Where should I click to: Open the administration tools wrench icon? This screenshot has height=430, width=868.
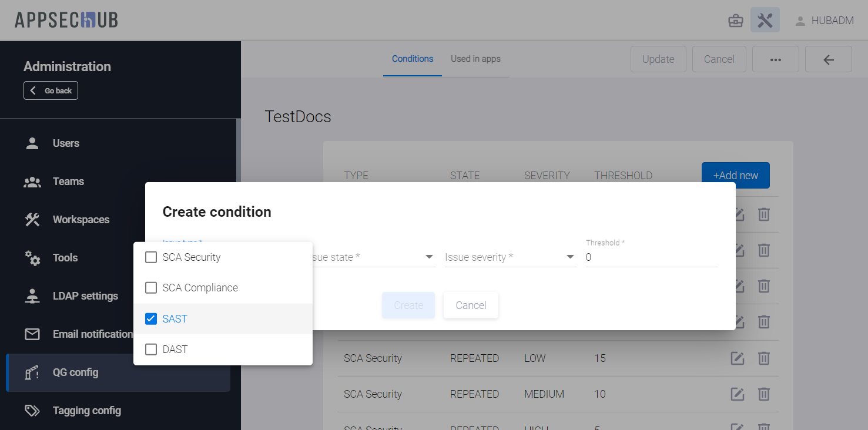pyautogui.click(x=765, y=21)
